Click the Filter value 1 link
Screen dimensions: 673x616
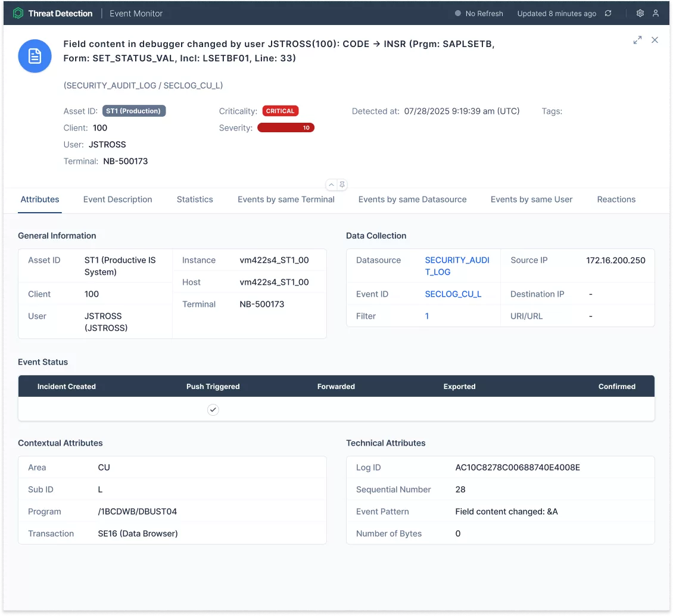tap(426, 316)
